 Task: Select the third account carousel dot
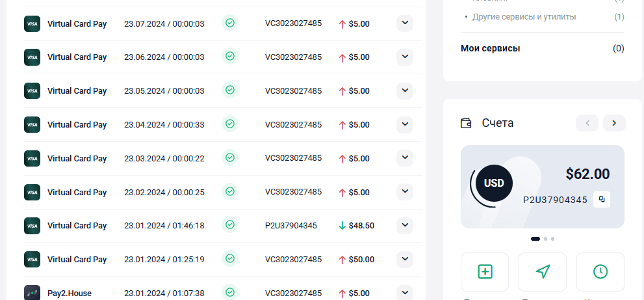coord(553,239)
